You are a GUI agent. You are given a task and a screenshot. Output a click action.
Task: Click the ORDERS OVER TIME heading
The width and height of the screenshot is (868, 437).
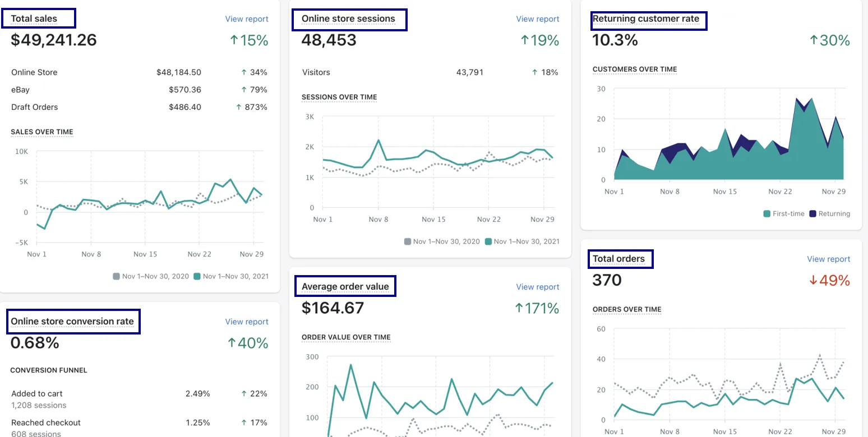[627, 309]
